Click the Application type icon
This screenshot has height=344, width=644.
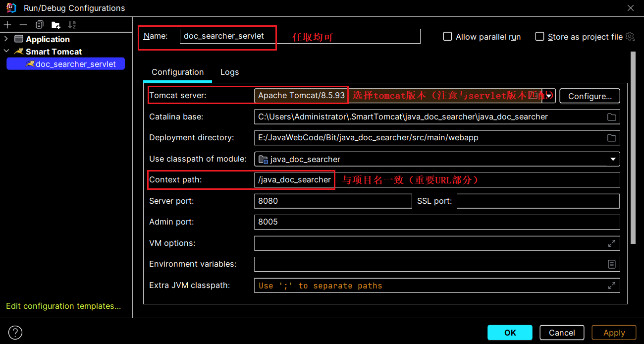click(x=19, y=39)
